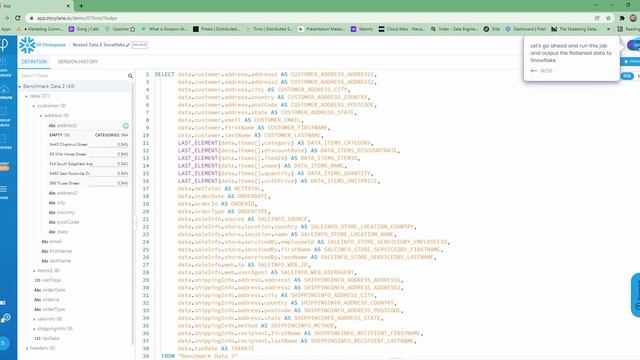Select the email field in tree
640x360 pixels.
(x=51, y=242)
